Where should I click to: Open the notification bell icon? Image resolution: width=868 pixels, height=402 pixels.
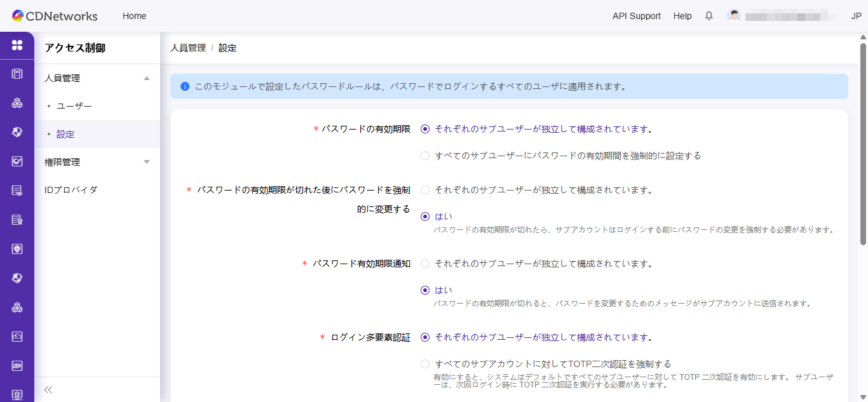point(709,16)
